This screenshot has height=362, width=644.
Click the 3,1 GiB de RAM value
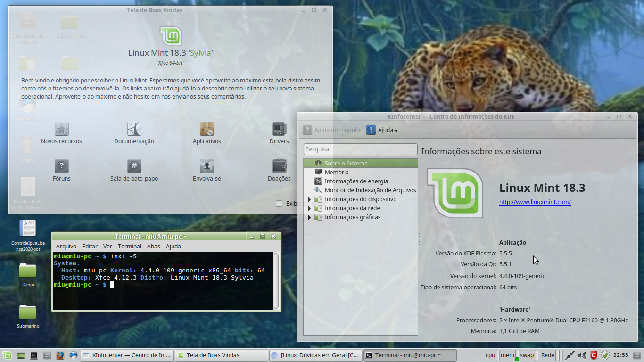519,331
